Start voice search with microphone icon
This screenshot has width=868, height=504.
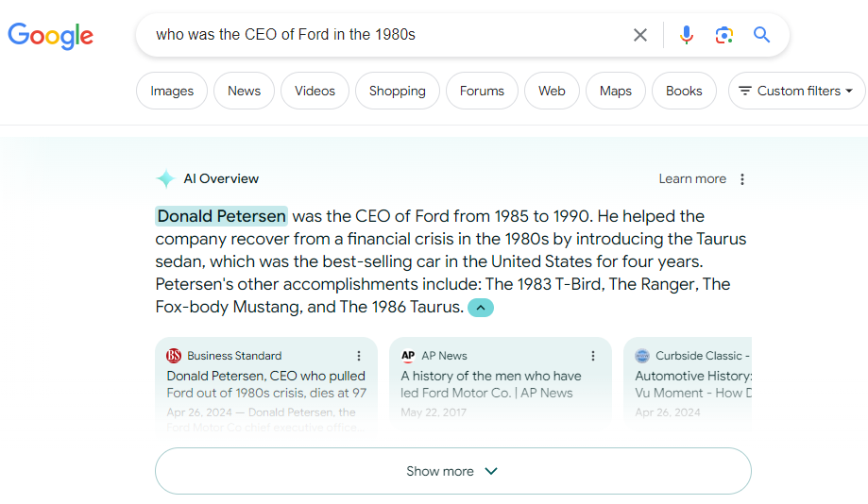687,35
